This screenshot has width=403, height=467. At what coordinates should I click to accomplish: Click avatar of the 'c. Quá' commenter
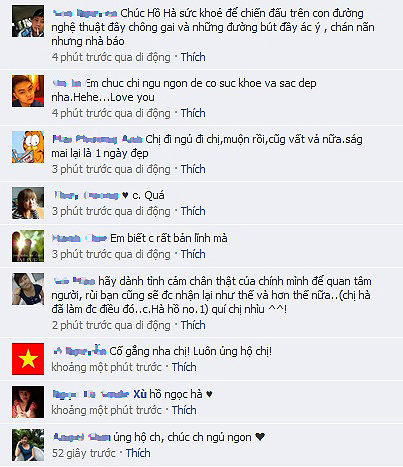click(28, 203)
